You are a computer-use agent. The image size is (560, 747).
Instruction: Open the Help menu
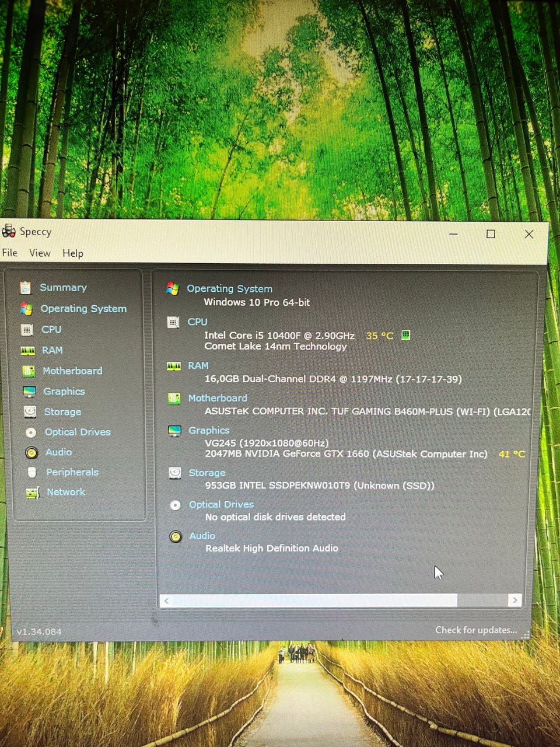tap(73, 253)
